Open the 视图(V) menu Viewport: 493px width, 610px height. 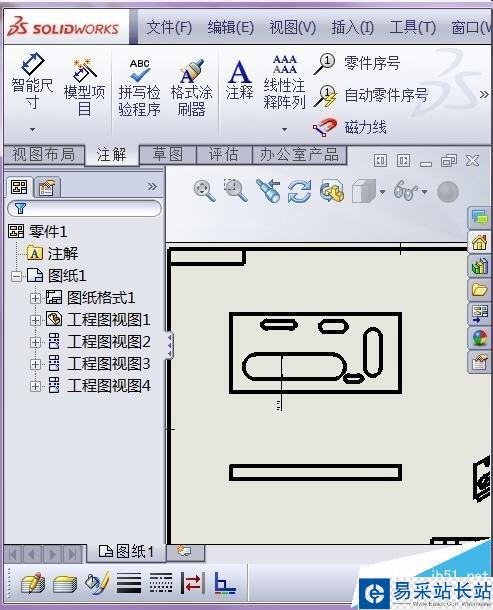tap(293, 27)
